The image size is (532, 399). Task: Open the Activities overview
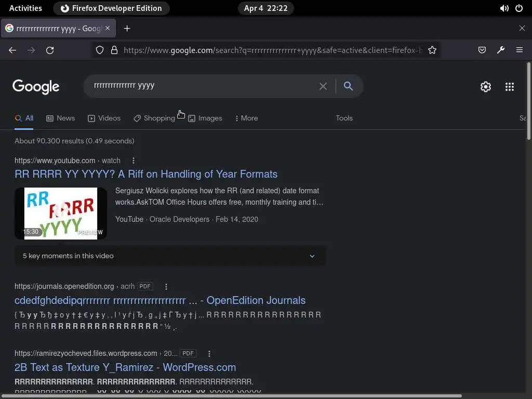click(x=25, y=8)
